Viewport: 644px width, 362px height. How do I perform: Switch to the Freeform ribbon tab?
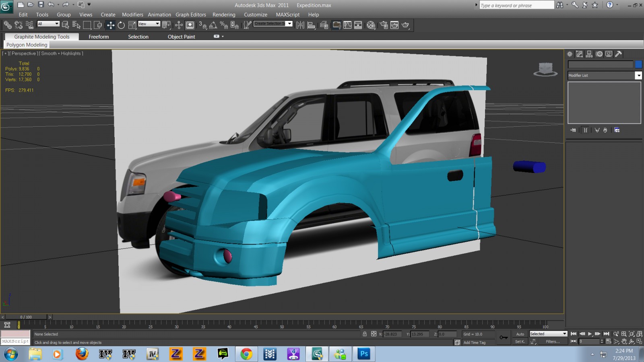(99, 37)
